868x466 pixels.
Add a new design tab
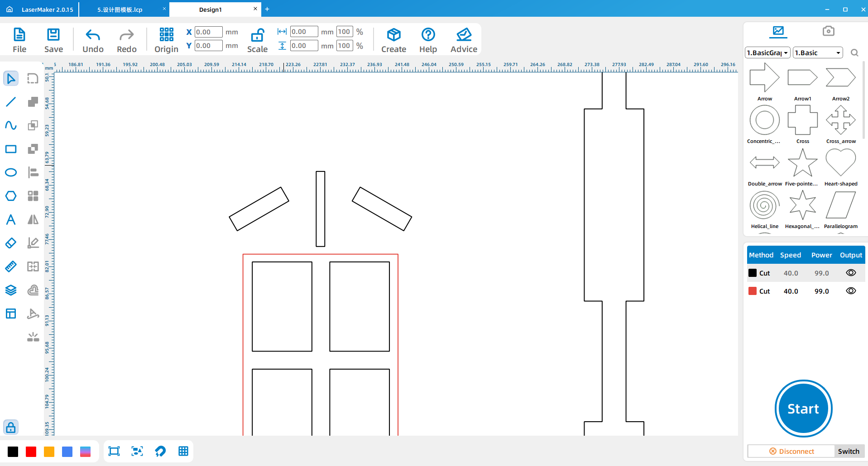click(267, 9)
